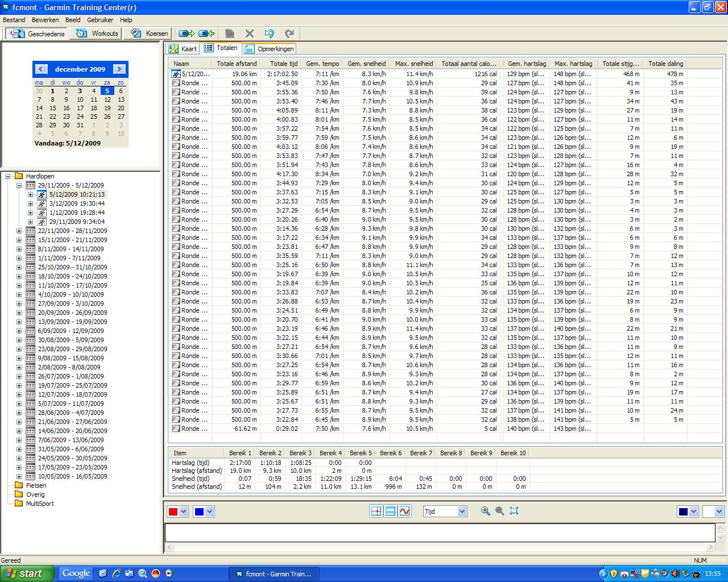This screenshot has width=728, height=582.
Task: Click the delete X toolbar icon
Action: coord(249,34)
